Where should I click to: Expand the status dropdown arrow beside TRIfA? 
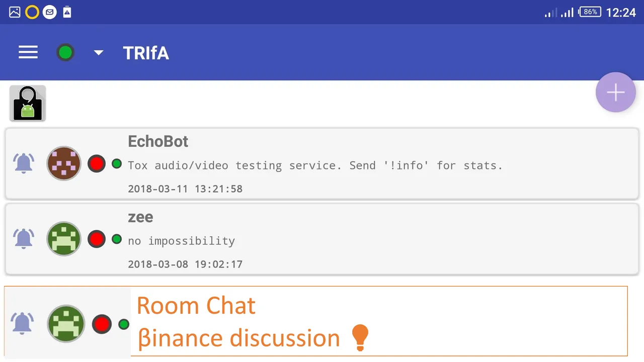(x=99, y=52)
